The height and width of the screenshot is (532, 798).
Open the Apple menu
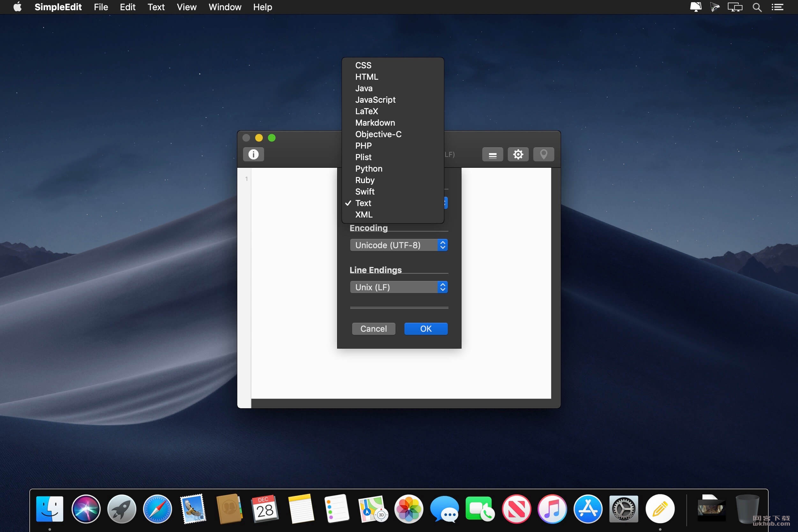(17, 7)
